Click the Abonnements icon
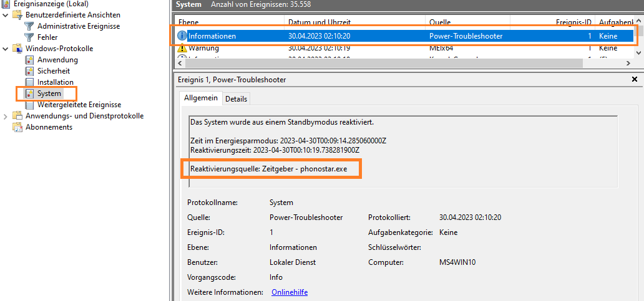 (17, 127)
